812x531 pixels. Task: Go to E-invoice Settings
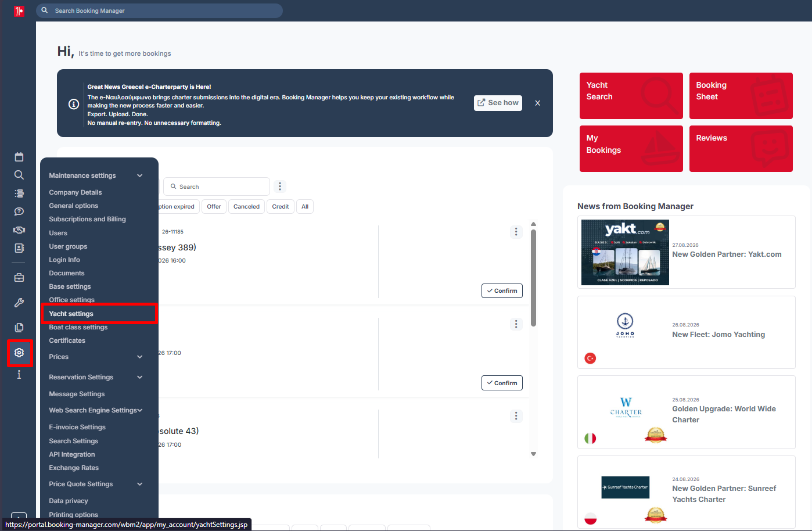(77, 427)
